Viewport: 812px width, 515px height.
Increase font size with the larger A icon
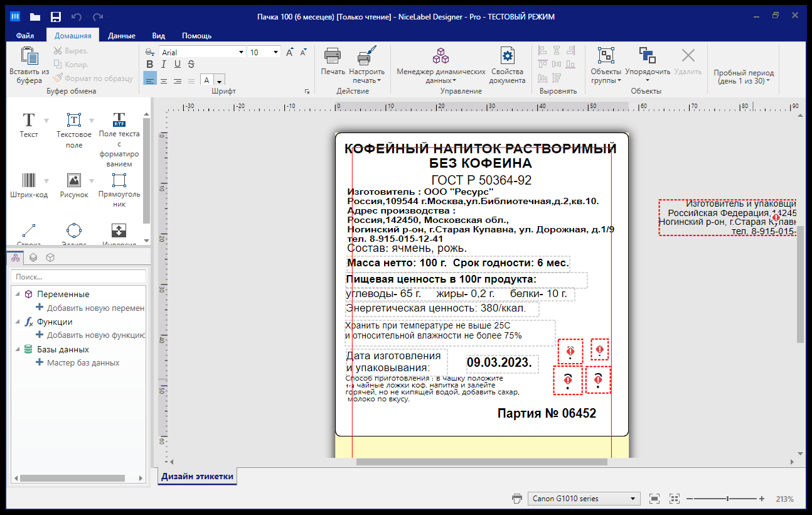tap(290, 52)
